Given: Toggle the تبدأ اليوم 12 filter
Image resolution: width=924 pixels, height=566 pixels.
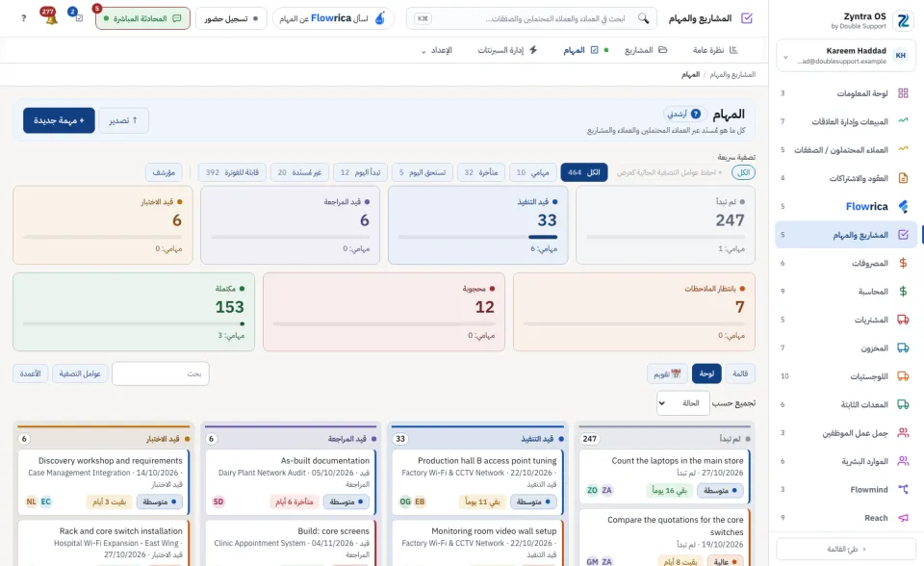Looking at the screenshot, I should click(360, 172).
